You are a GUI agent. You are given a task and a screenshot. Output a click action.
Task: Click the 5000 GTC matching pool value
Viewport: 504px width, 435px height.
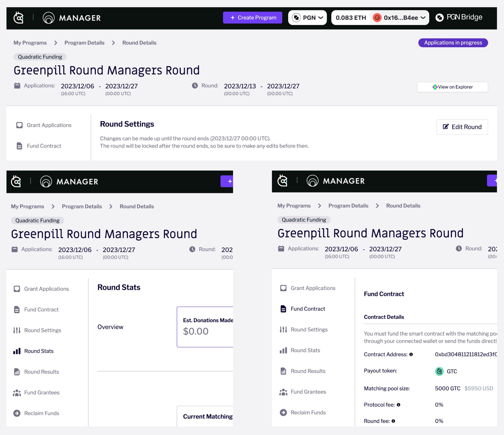[x=448, y=388]
